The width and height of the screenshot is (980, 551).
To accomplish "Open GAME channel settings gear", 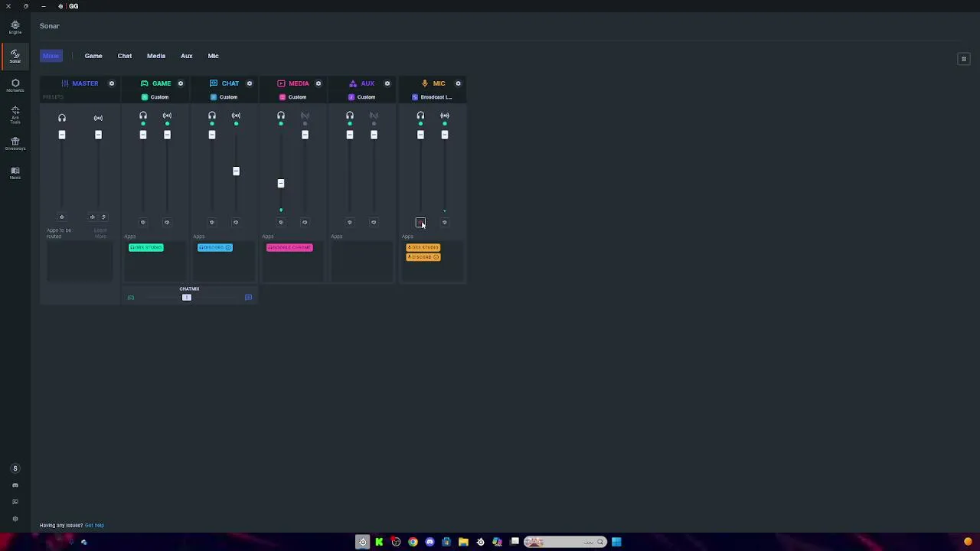I will [x=180, y=83].
